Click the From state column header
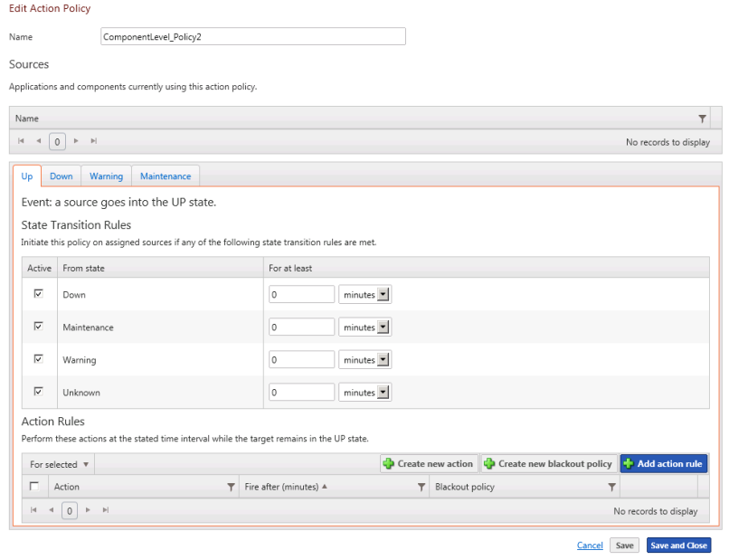729x560 pixels. click(84, 268)
